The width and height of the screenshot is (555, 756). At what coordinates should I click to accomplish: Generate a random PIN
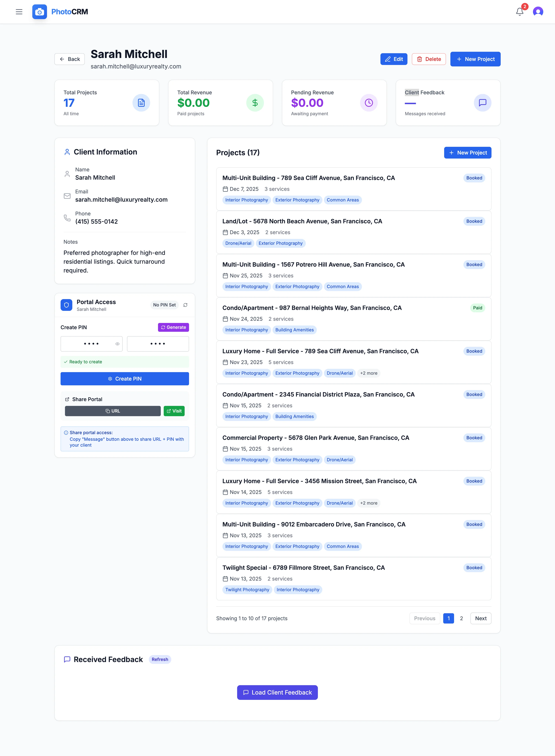[173, 328]
